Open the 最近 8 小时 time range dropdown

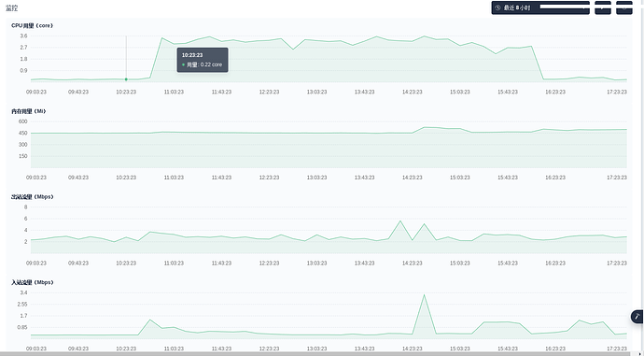[x=540, y=7]
